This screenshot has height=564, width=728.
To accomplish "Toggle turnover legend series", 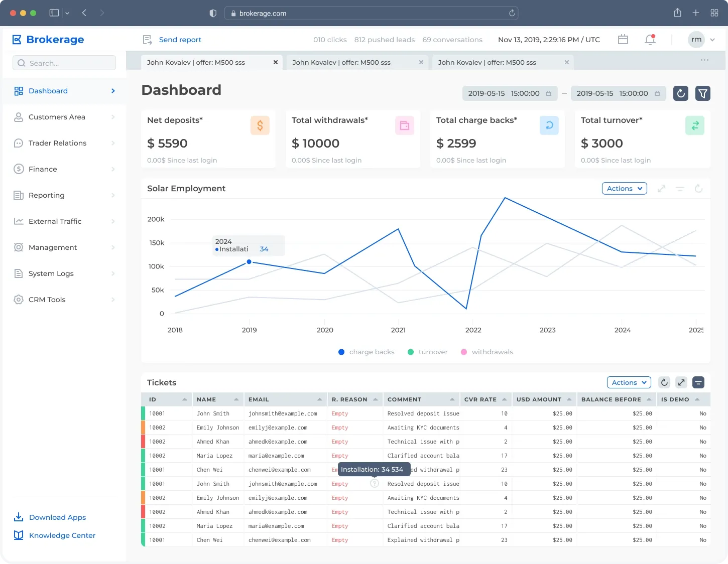I will coord(428,352).
